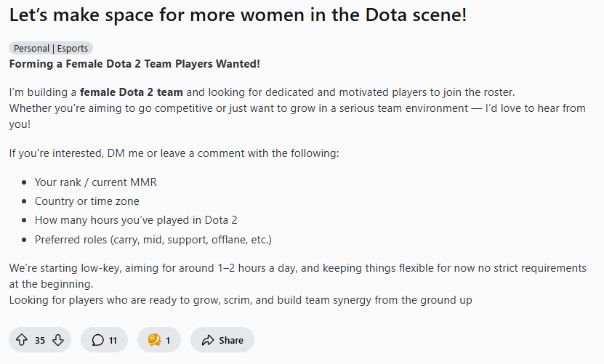Click the 'Country or time zone' bullet

(87, 201)
